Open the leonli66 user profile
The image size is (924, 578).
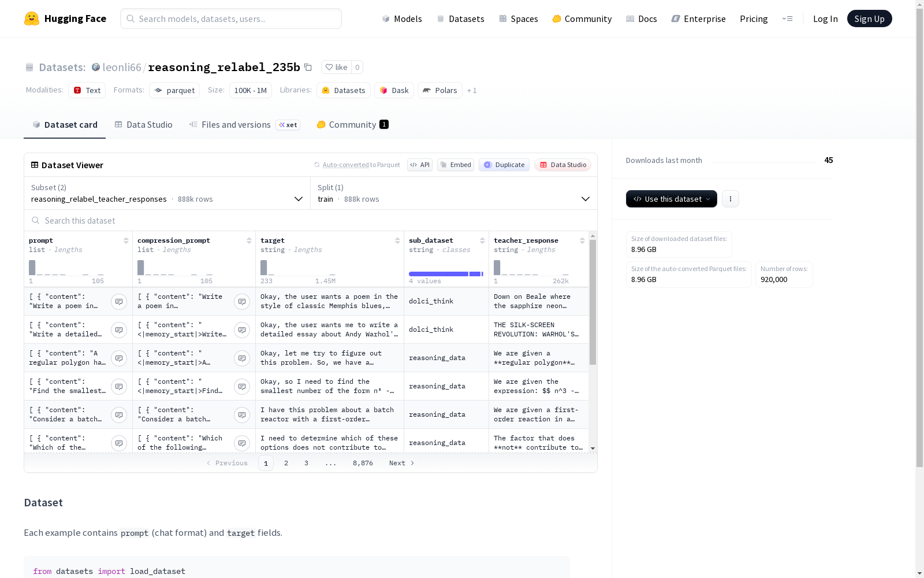[121, 67]
